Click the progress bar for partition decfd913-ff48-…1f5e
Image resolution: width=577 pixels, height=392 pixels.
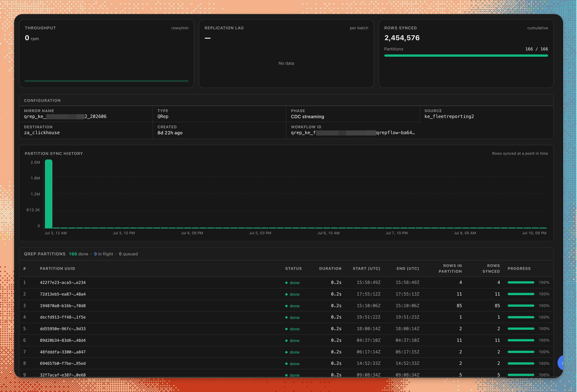521,317
